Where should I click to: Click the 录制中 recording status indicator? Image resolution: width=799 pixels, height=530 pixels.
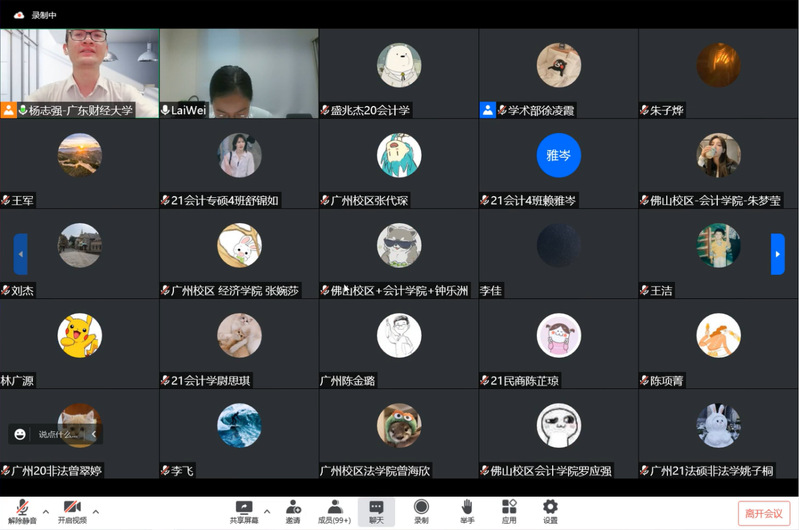[x=36, y=15]
